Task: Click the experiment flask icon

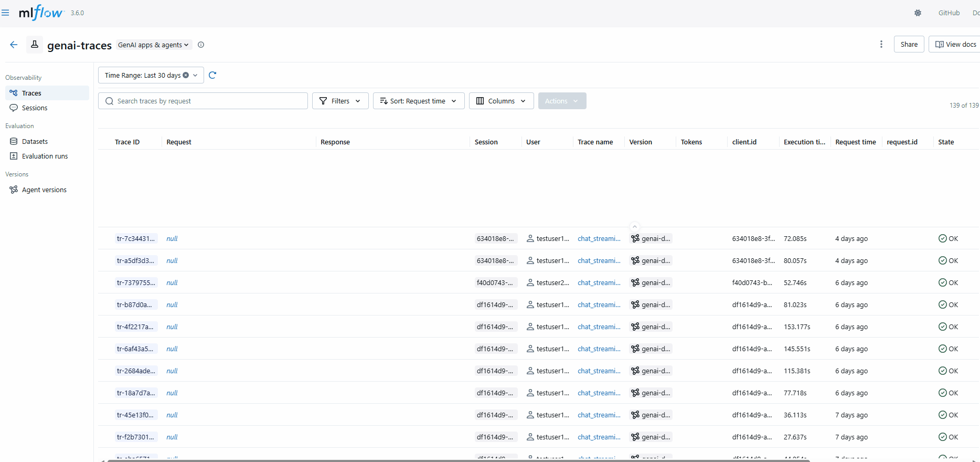Action: [x=35, y=45]
